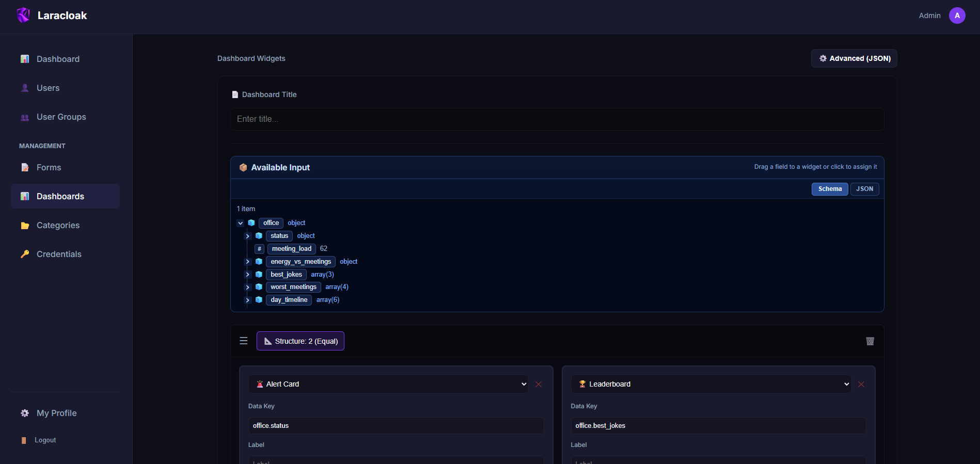Click the drag-a-field hint text
The image size is (980, 464).
815,167
